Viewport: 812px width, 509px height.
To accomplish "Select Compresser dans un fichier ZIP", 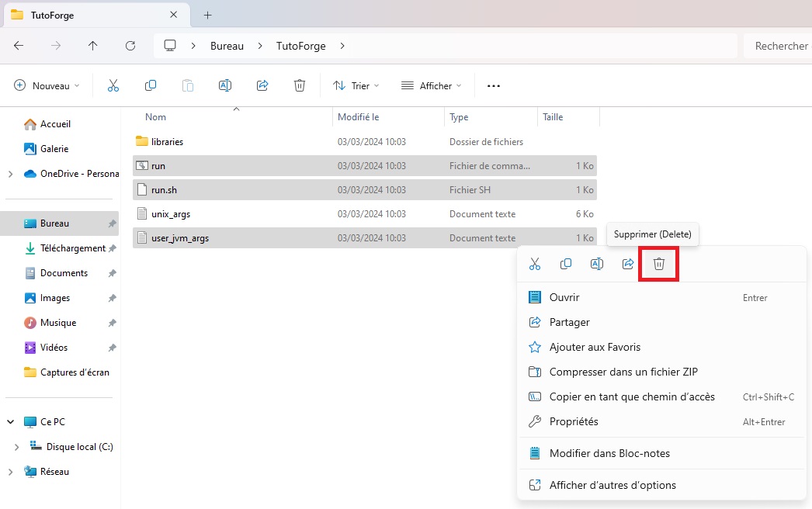I will [662, 372].
